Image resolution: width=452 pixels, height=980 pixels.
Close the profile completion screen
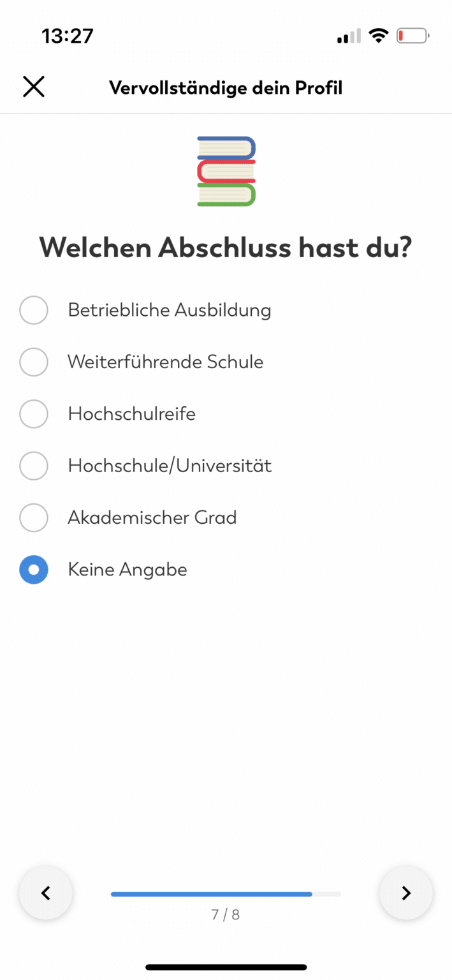[33, 86]
